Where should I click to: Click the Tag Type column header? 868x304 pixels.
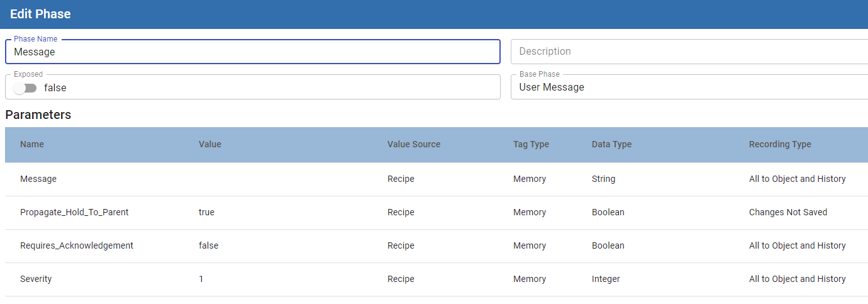pyautogui.click(x=531, y=144)
